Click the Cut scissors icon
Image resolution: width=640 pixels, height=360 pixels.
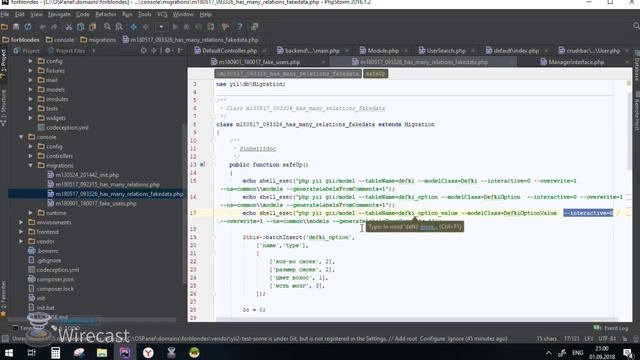click(x=69, y=27)
